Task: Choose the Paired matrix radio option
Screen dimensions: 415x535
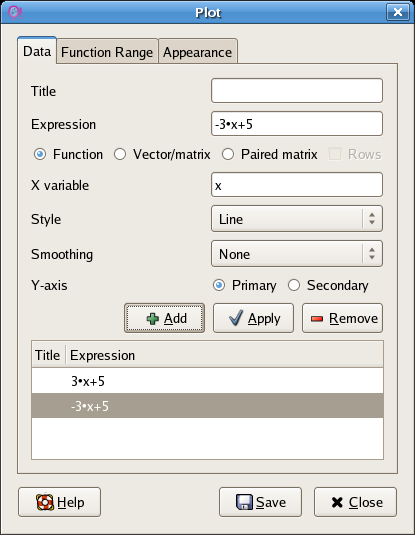Action: [x=228, y=154]
